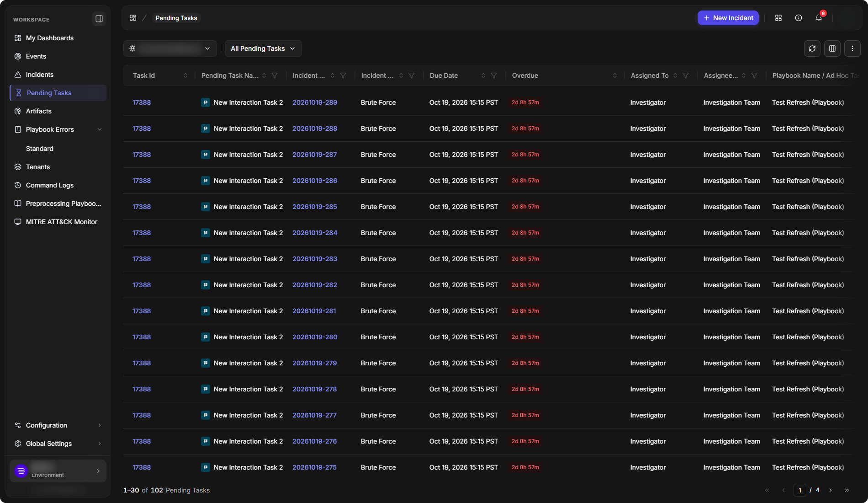Expand the Environment user panel
The width and height of the screenshot is (868, 503).
[x=58, y=471]
